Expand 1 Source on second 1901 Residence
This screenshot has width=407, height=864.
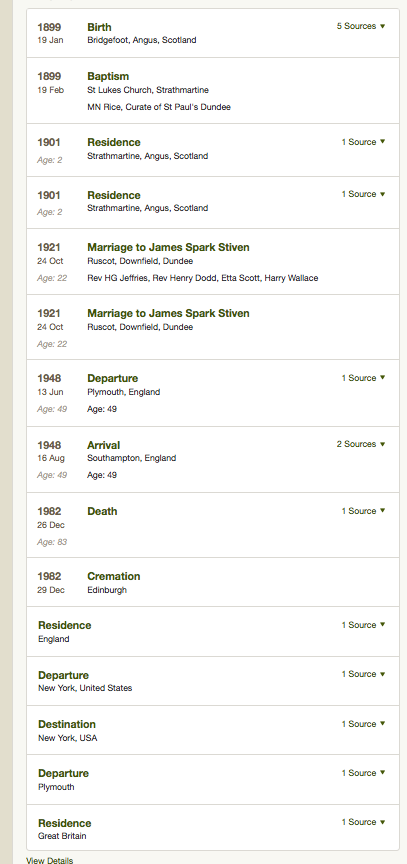pyautogui.click(x=363, y=194)
